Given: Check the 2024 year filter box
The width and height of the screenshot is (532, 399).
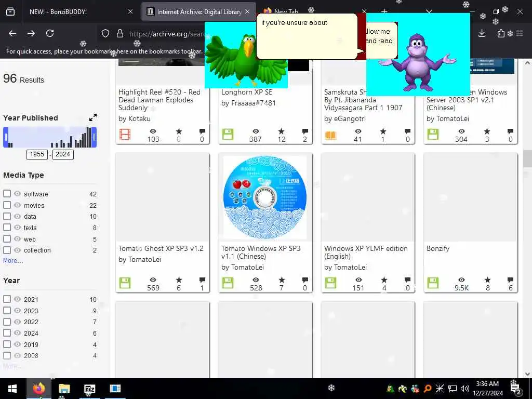Looking at the screenshot, I should tap(7, 333).
